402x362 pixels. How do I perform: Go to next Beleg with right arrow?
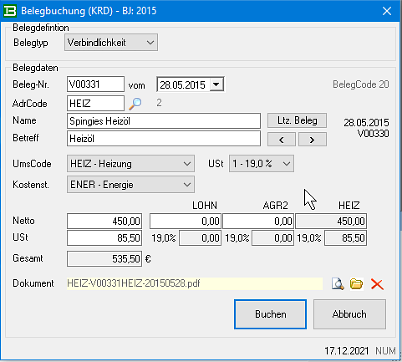coord(312,140)
